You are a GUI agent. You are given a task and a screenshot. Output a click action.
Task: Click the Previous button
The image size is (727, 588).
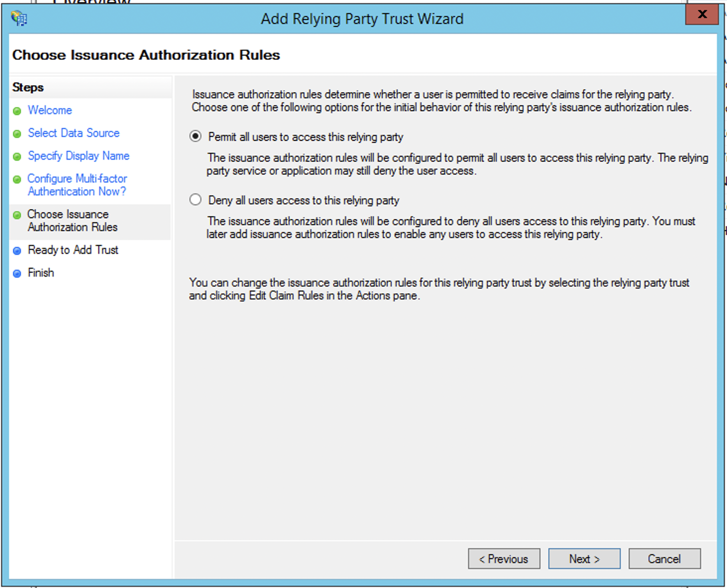click(504, 559)
